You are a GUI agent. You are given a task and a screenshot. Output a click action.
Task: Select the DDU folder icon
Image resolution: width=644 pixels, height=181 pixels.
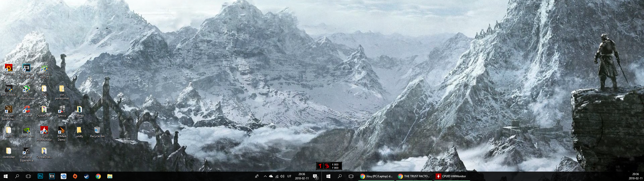44,90
